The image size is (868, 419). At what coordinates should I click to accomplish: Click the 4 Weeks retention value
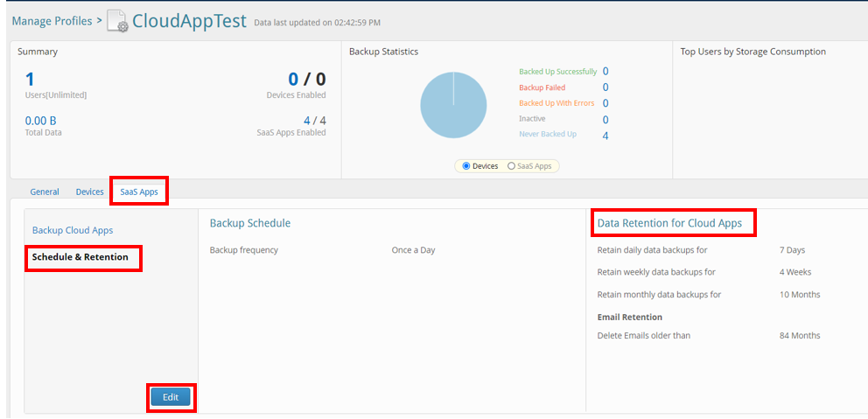[795, 272]
